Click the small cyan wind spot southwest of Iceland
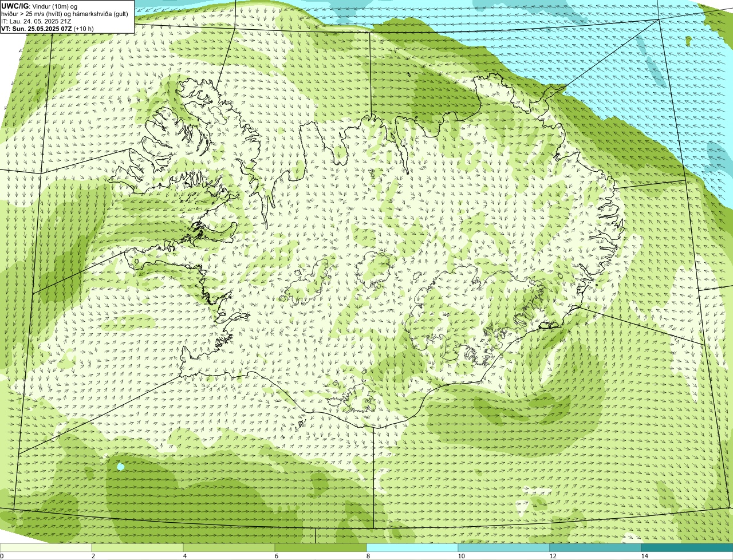 [x=120, y=467]
